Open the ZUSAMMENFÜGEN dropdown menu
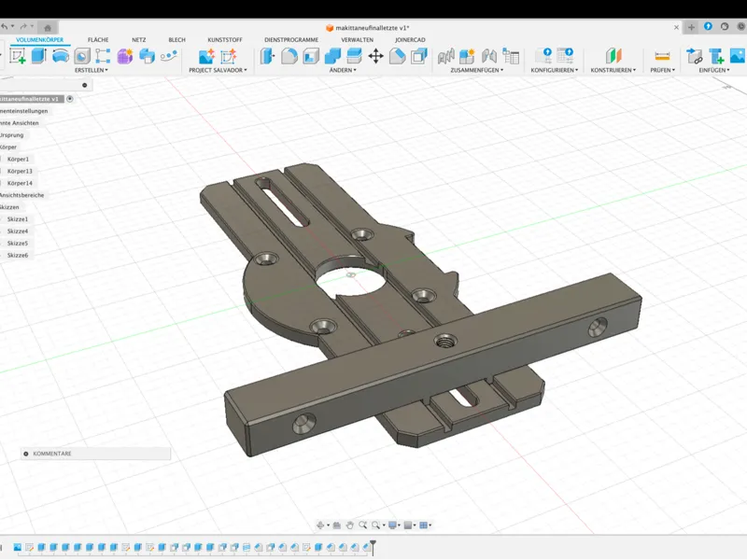747x560 pixels. (477, 70)
